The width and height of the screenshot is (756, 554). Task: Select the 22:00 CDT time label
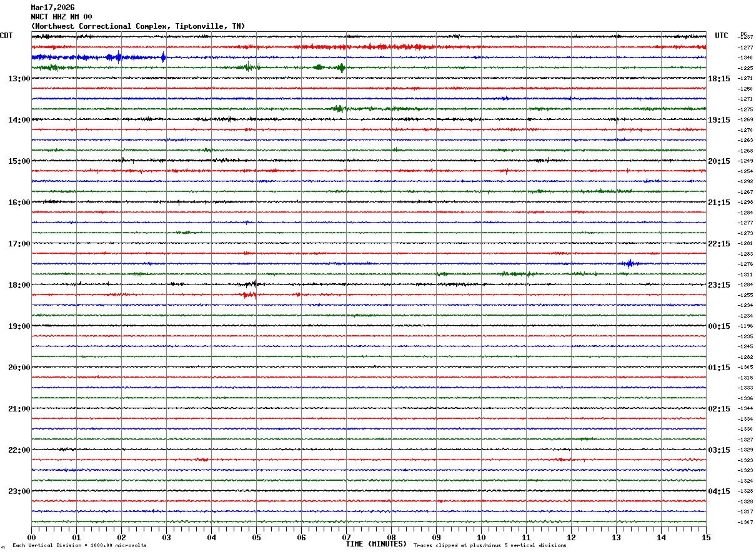(19, 450)
